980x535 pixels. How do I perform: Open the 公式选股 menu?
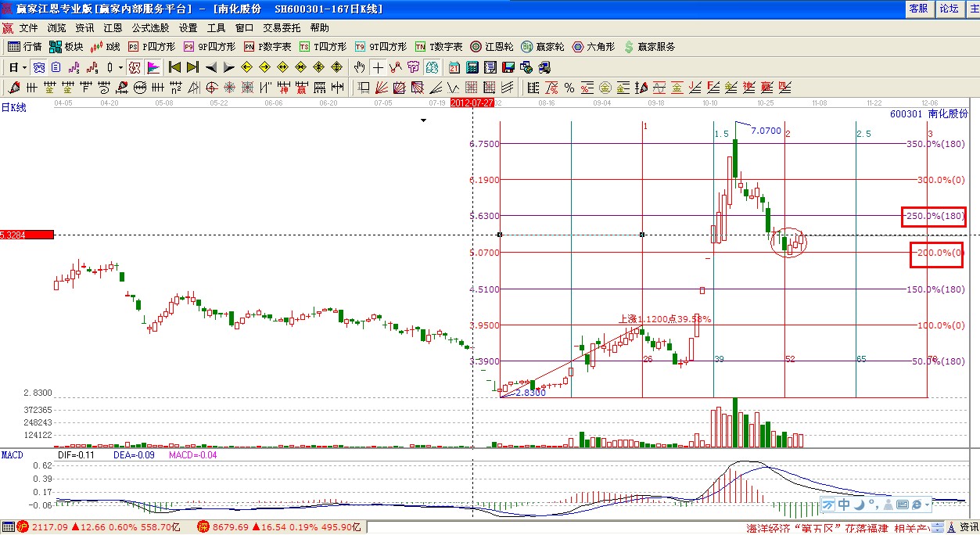point(150,27)
